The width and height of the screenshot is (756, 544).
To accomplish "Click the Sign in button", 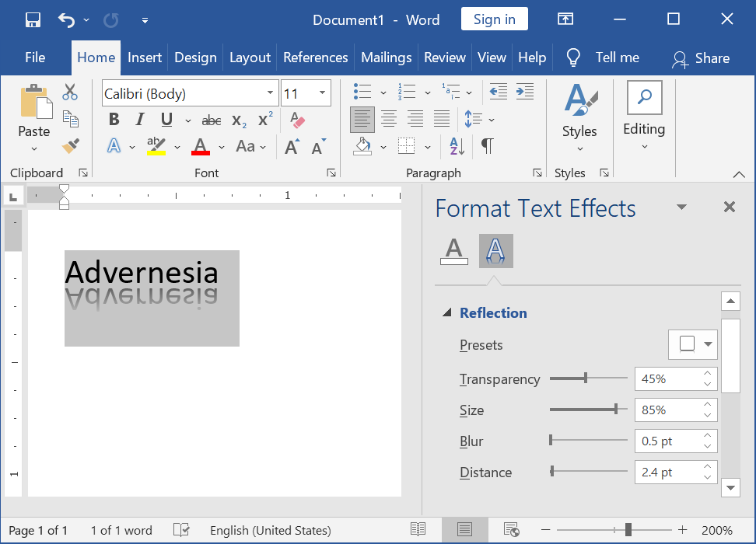I will [x=494, y=19].
